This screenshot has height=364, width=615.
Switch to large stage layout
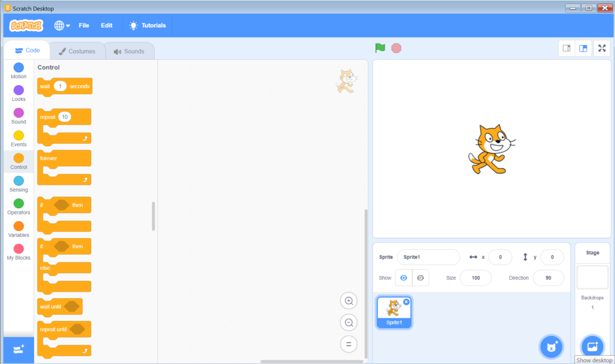pos(583,48)
